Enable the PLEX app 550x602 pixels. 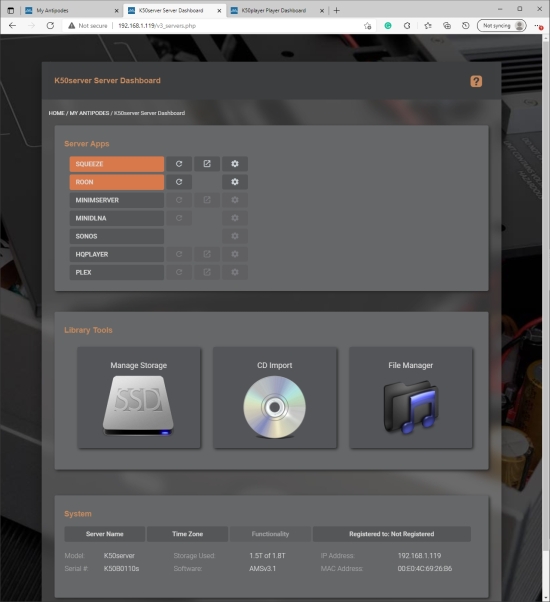coord(117,272)
